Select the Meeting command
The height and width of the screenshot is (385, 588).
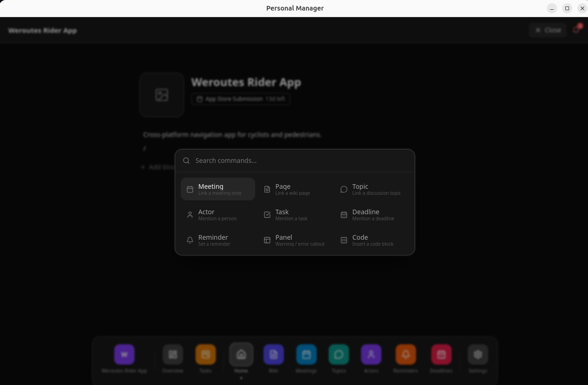point(218,189)
